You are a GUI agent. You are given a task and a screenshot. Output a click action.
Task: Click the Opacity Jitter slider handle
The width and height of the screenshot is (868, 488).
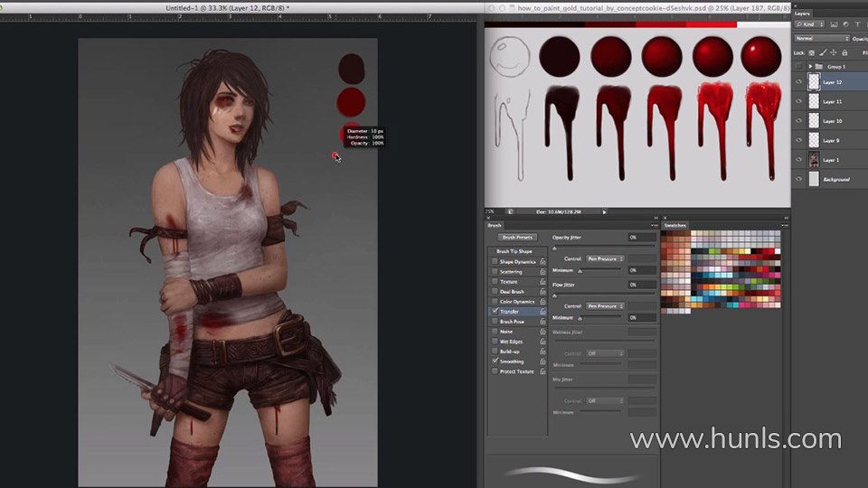554,248
